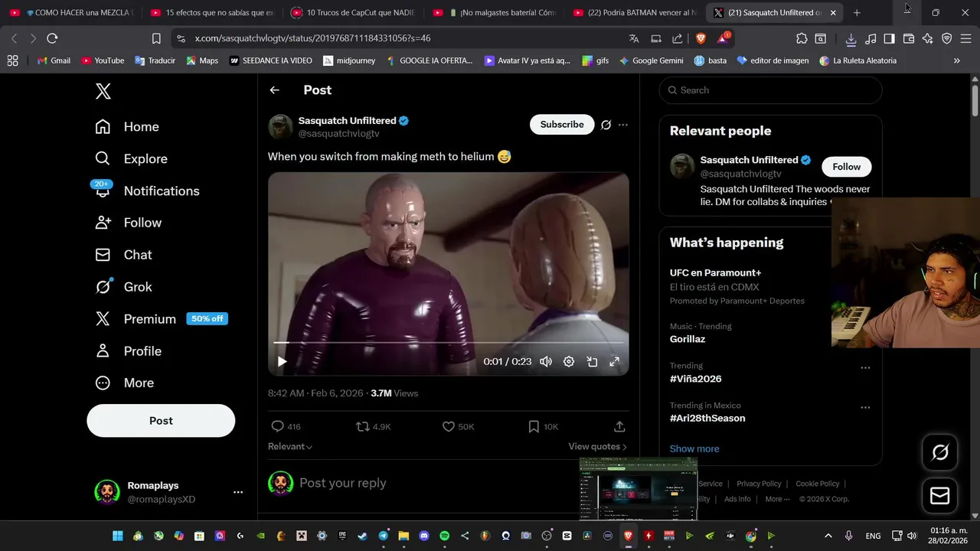Screen dimensions: 980x551
Task: Toggle video picture-in-picture mode
Action: pos(592,362)
